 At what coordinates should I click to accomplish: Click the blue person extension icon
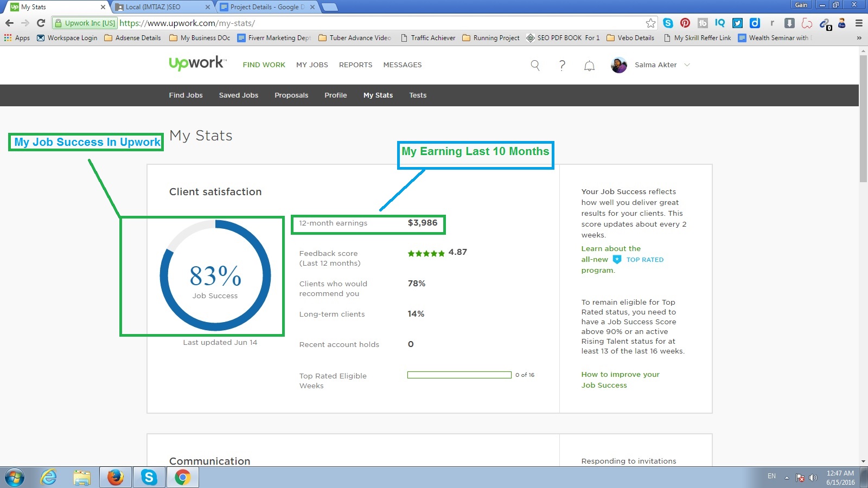[841, 23]
